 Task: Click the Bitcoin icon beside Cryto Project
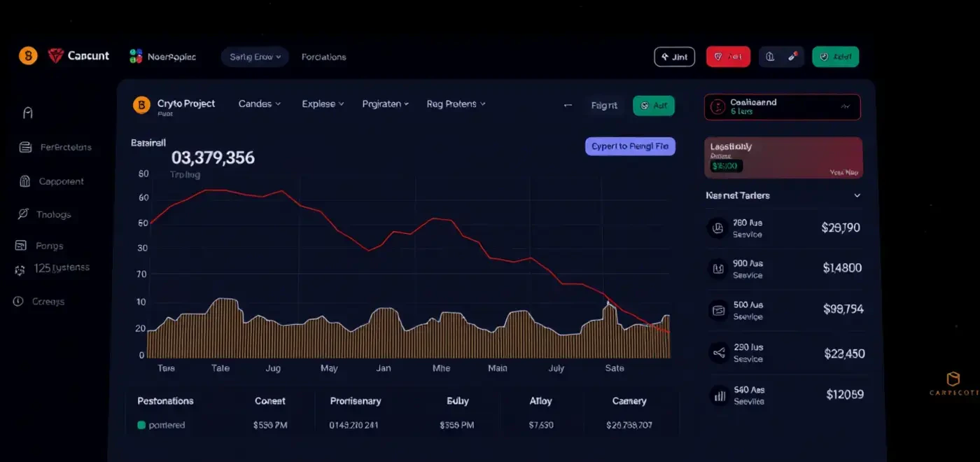pos(141,105)
